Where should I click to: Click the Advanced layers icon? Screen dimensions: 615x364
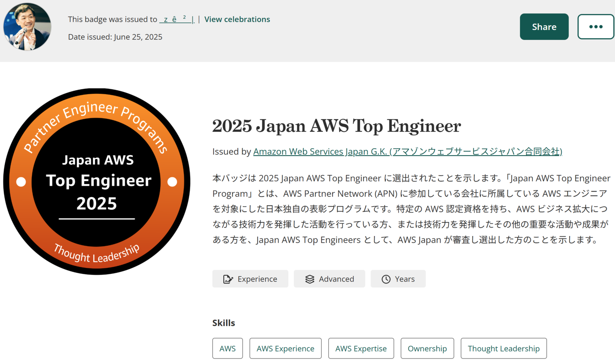tap(310, 279)
